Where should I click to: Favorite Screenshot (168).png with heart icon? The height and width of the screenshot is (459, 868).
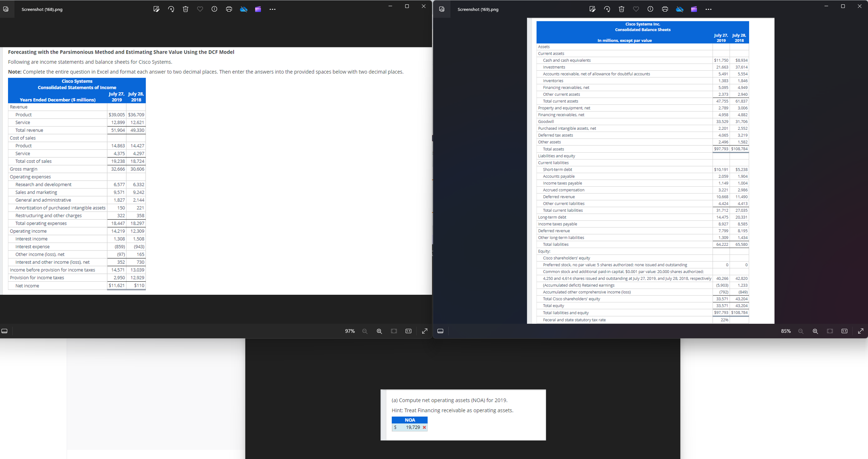(x=200, y=9)
